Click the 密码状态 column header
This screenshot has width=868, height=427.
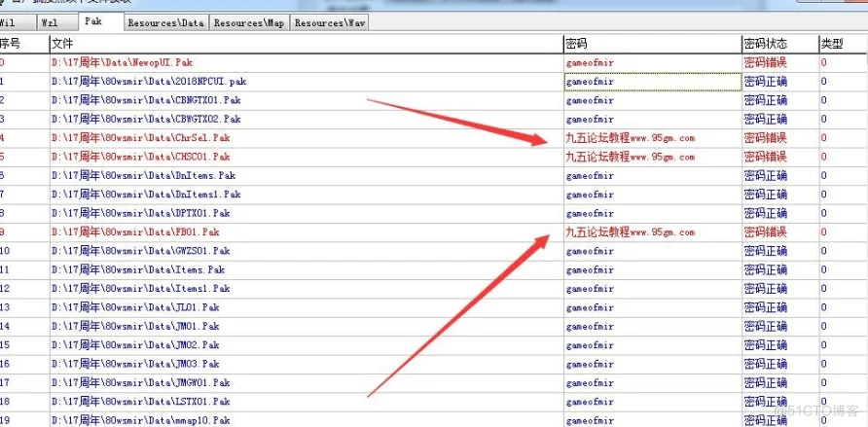pyautogui.click(x=780, y=44)
